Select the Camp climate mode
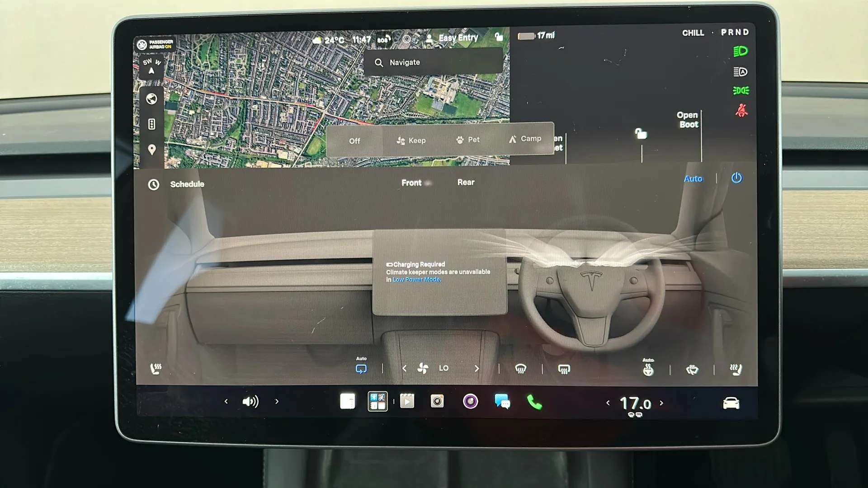This screenshot has height=488, width=868. click(525, 139)
